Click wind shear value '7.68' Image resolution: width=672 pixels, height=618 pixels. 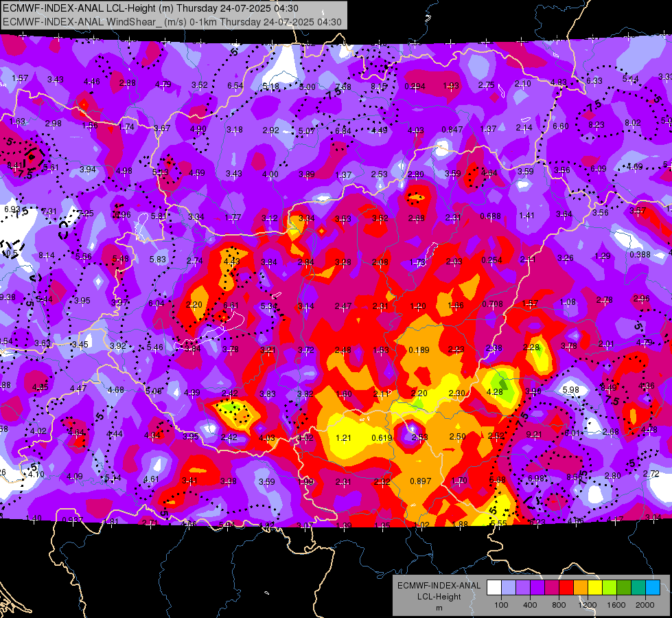(343, 87)
